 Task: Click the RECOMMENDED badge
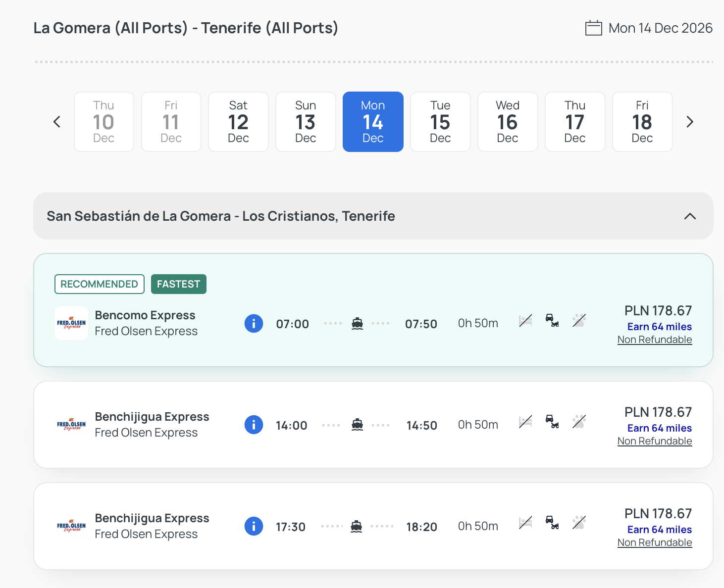click(x=99, y=284)
